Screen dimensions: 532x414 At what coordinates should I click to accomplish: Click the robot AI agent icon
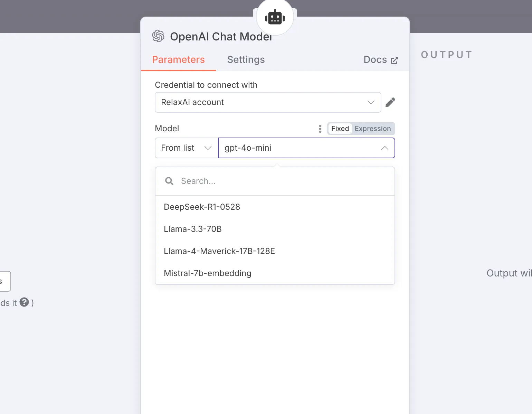[275, 17]
